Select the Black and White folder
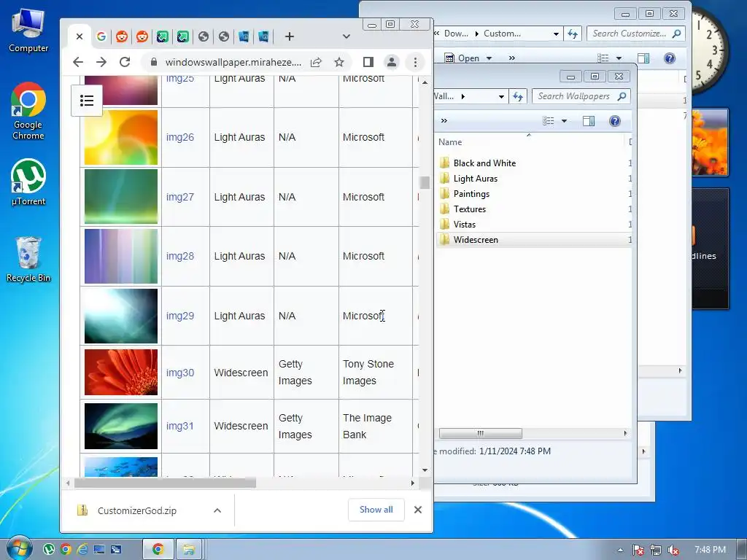The width and height of the screenshot is (747, 560). [x=484, y=163]
